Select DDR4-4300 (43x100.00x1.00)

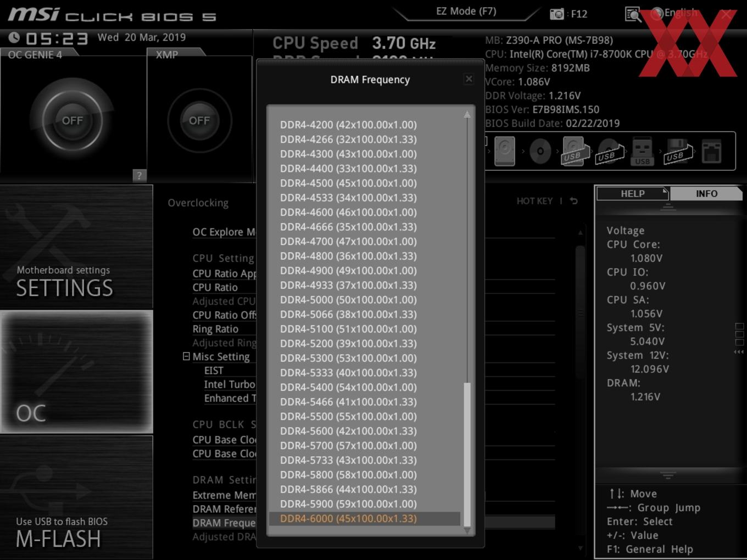click(x=348, y=154)
